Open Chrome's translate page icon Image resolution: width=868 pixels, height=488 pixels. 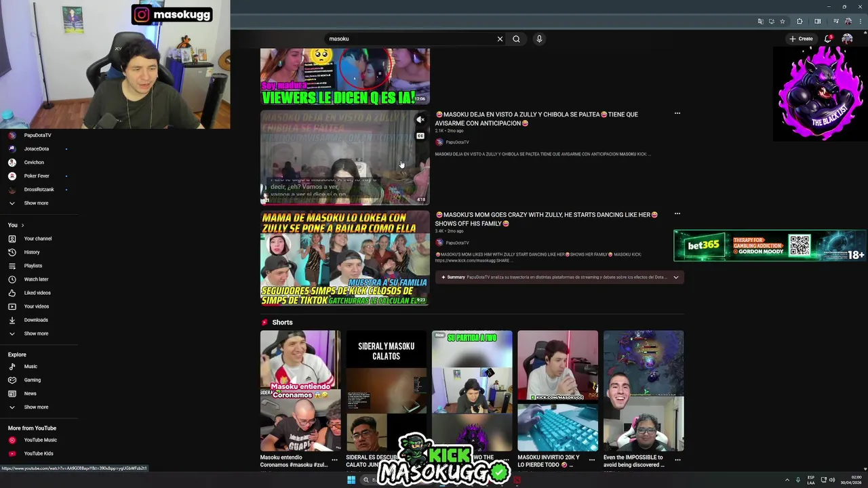click(760, 21)
